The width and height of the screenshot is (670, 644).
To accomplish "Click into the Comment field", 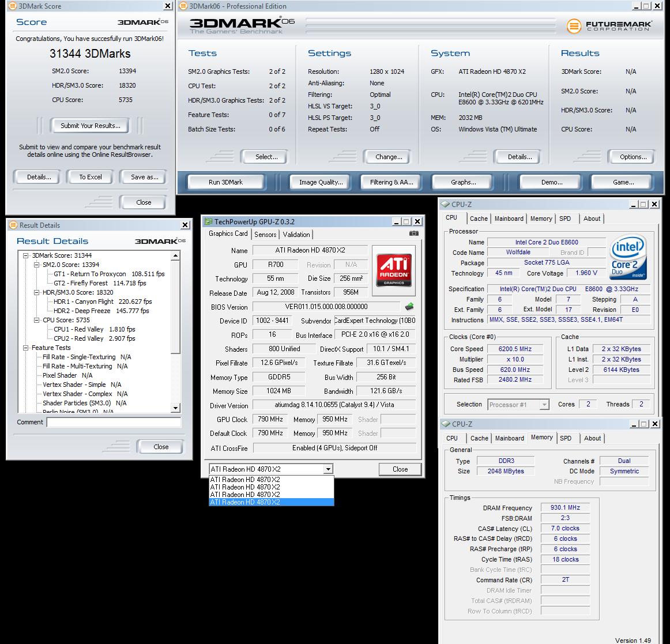I will (x=114, y=422).
